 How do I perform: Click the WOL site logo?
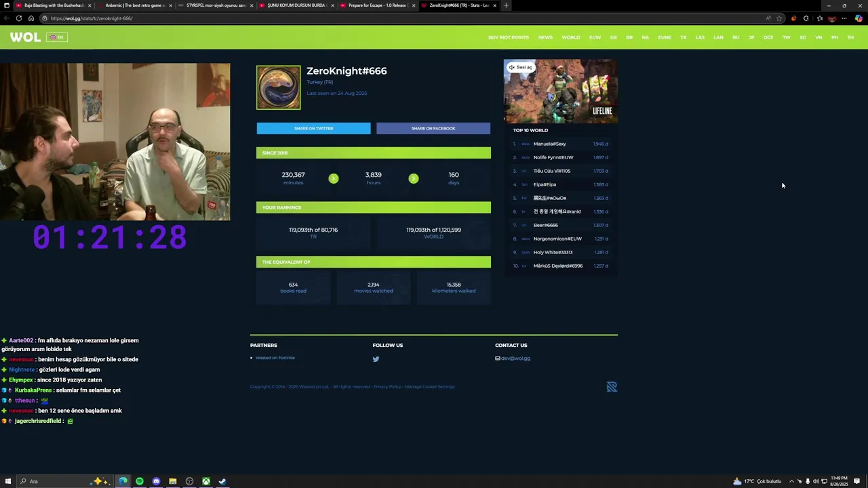point(25,37)
